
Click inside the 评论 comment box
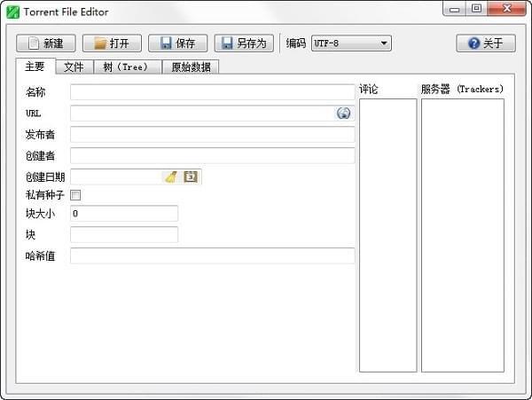click(388, 235)
